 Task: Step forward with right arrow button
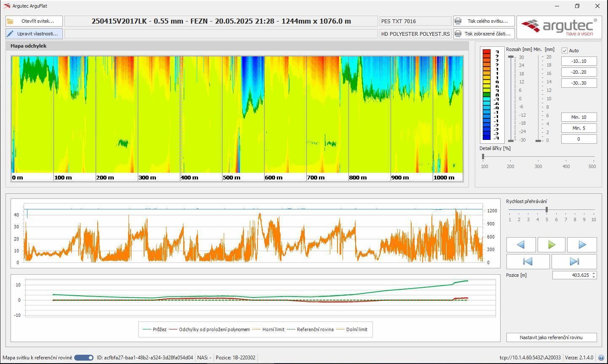pyautogui.click(x=582, y=245)
